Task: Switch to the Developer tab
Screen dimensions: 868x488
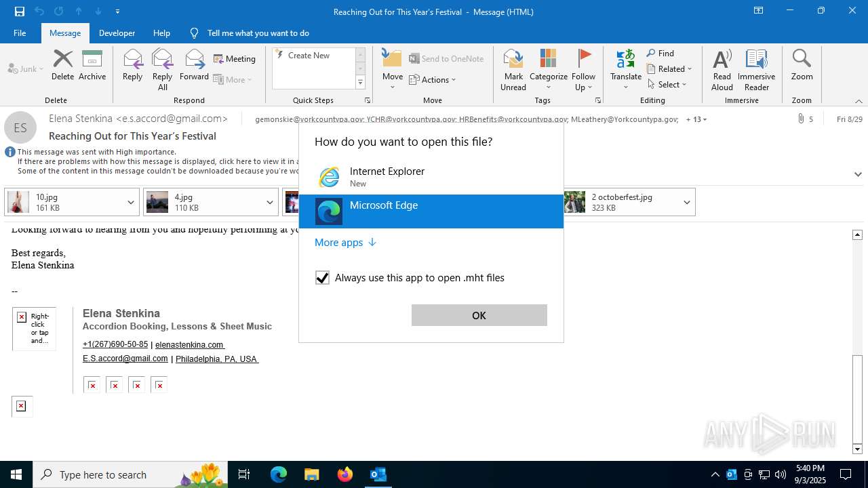Action: click(117, 33)
